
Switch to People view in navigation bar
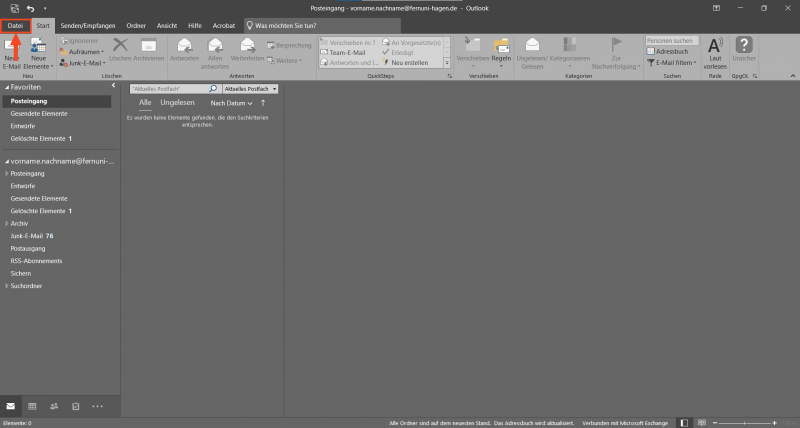54,407
